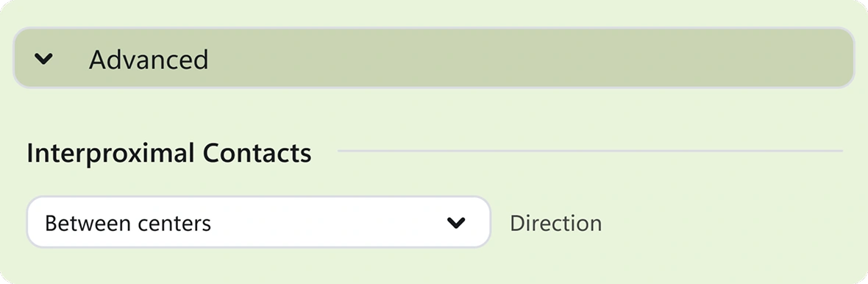Click the dropdown arrow beside Between centers
The width and height of the screenshot is (868, 284).
point(456,222)
